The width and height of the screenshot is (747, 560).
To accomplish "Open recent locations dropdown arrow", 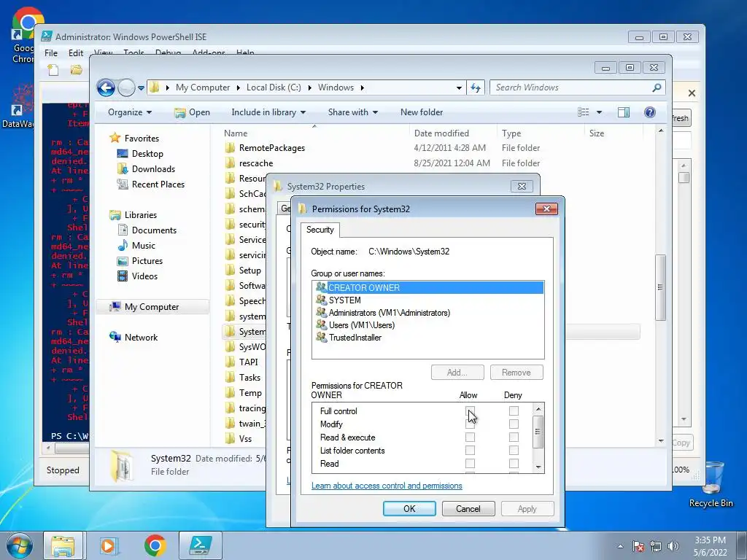I will point(141,88).
